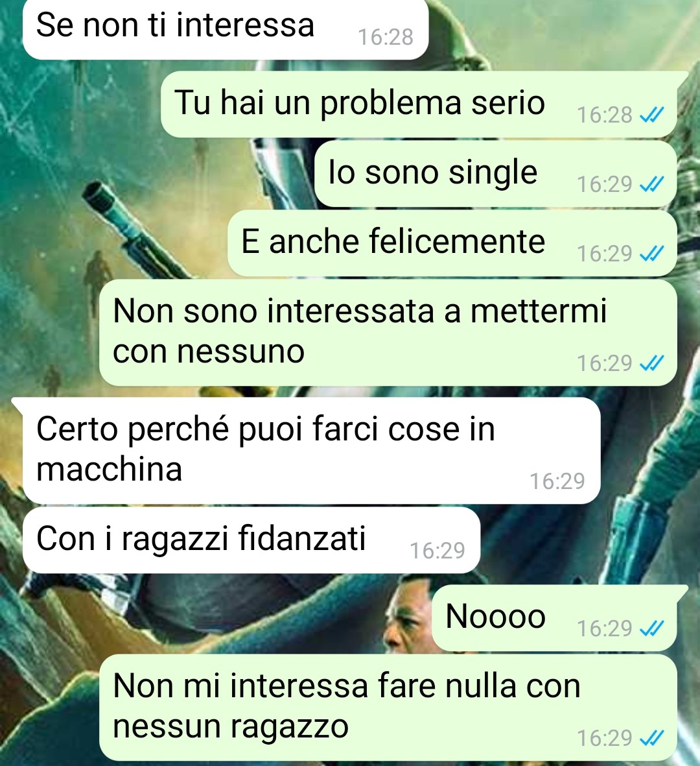Tap "Non sono interessata a mettermi con nessuno" bubble
This screenshot has height=766, width=700.
[x=388, y=332]
